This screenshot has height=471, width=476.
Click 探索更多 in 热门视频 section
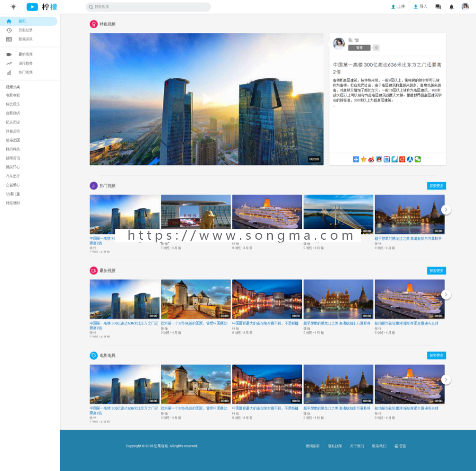pos(436,186)
